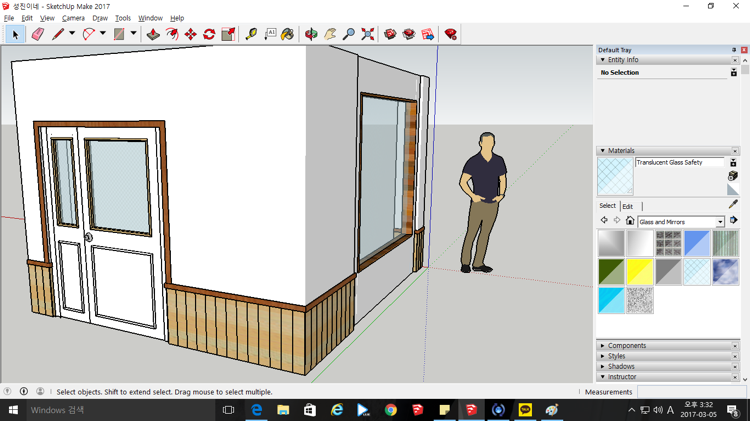The image size is (750, 421).
Task: Click the geo-location status bar icon
Action: tap(7, 391)
